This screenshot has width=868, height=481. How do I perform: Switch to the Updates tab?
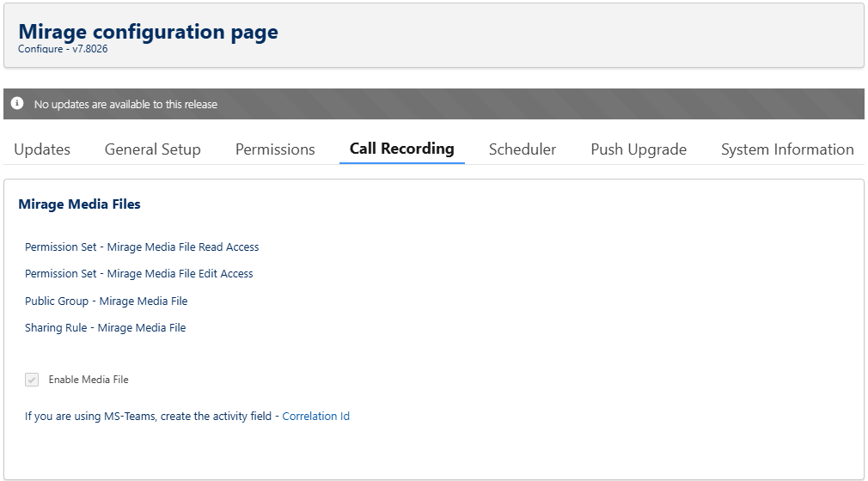pyautogui.click(x=42, y=149)
